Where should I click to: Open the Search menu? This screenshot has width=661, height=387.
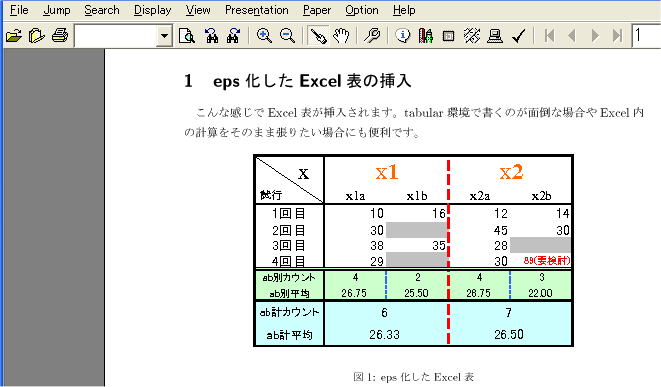102,10
